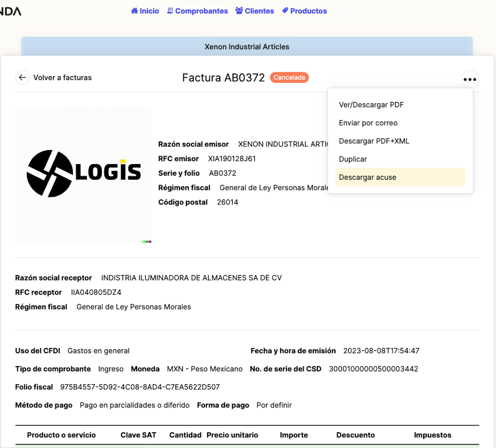Click Precio unitario column header
Screen dimensions: 496x448
[232, 435]
